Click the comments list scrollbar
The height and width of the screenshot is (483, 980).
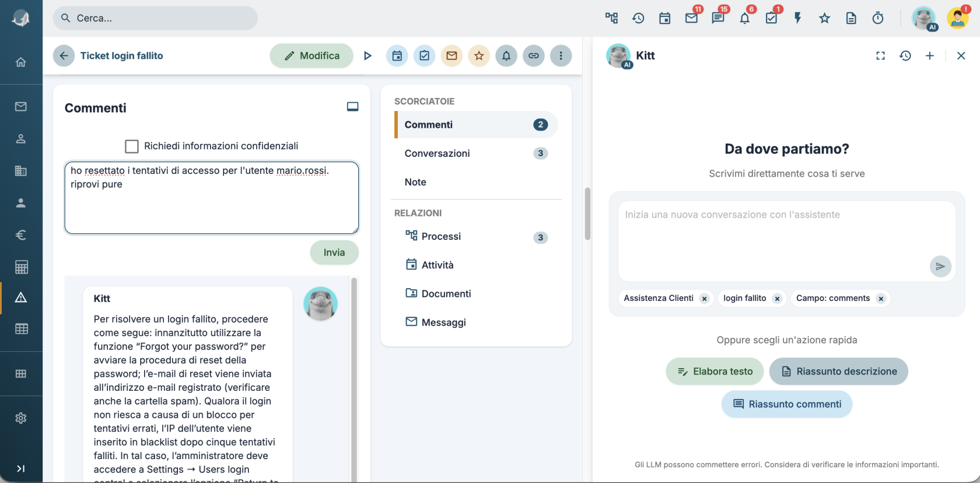[353, 379]
